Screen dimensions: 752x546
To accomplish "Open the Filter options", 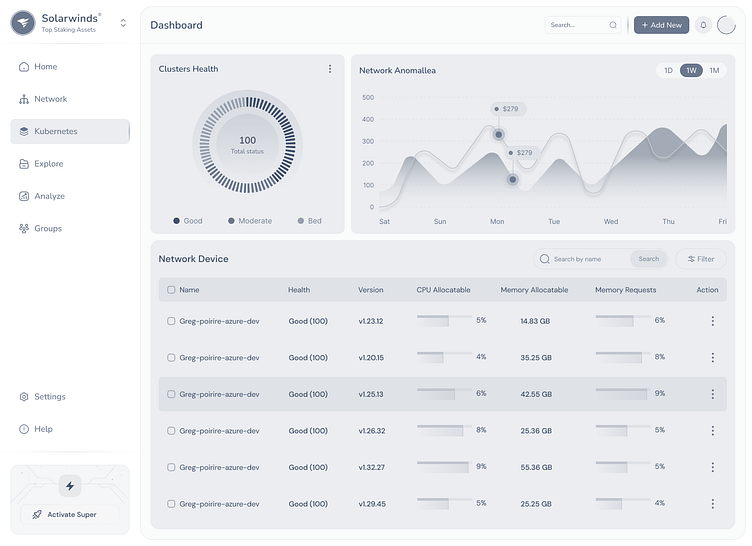I will (700, 259).
